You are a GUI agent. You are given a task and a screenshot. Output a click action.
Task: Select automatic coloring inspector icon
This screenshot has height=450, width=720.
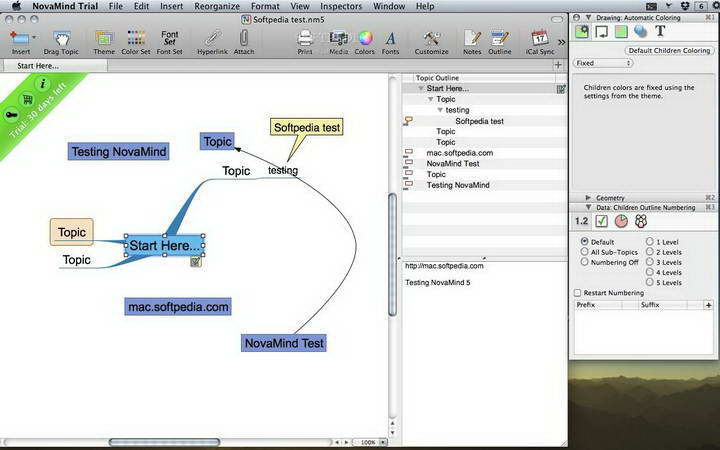[x=582, y=32]
